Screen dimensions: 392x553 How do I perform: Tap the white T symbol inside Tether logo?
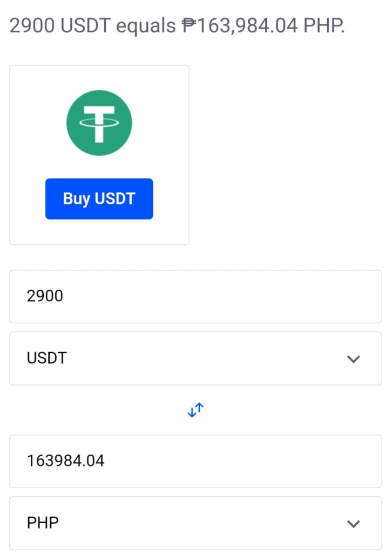coord(99,124)
